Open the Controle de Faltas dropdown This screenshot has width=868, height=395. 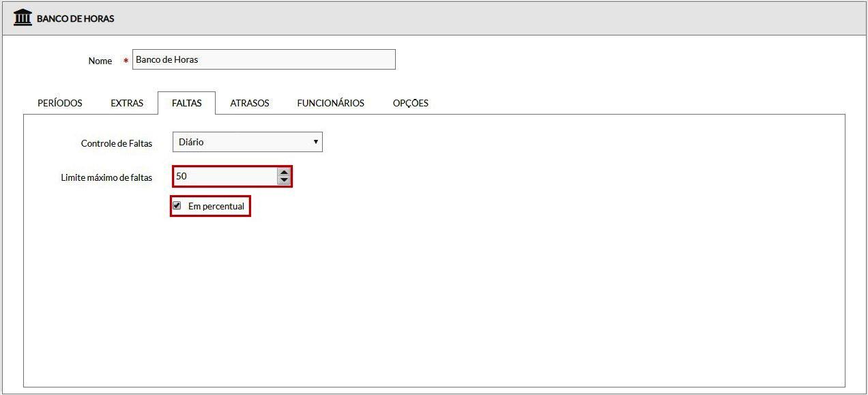tap(247, 142)
